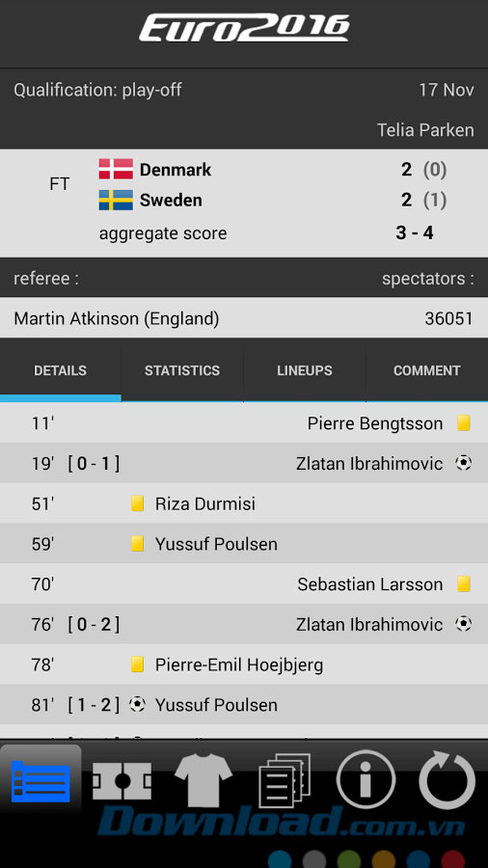
Task: Switch to the LINEUPS tab
Action: coord(305,370)
